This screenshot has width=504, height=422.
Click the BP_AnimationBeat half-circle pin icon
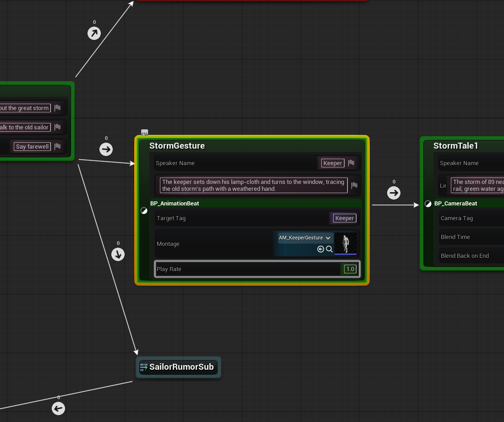[x=144, y=211]
